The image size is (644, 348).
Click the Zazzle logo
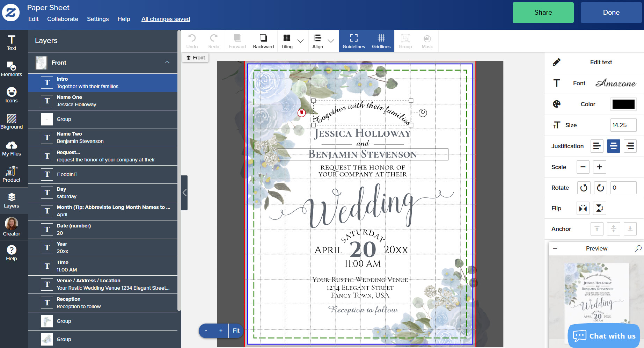[11, 13]
